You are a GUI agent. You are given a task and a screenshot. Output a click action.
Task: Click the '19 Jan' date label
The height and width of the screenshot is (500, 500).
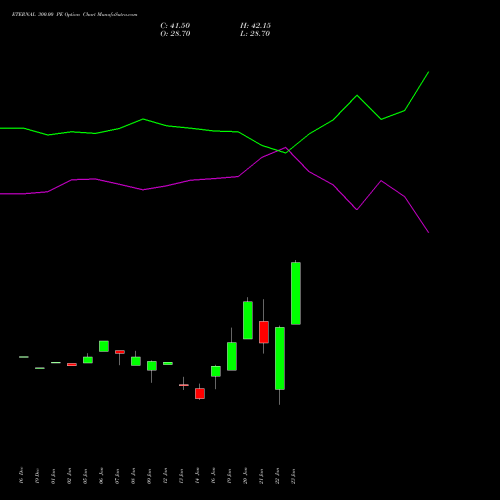tap(229, 475)
